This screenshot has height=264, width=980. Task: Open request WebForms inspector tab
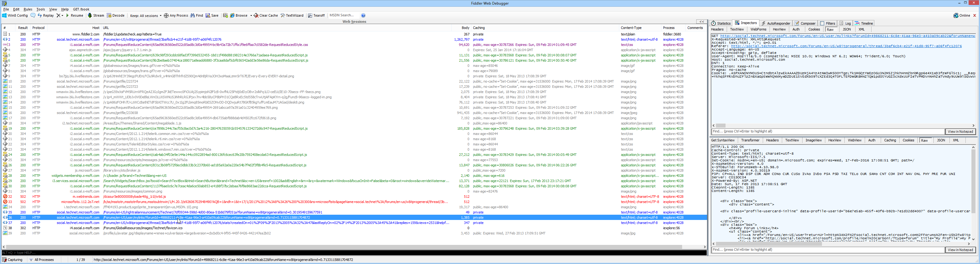758,29
